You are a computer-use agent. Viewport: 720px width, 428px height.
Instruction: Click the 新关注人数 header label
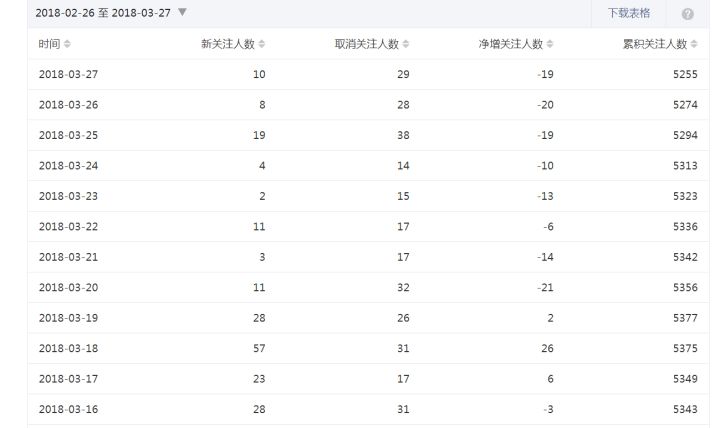pyautogui.click(x=228, y=44)
